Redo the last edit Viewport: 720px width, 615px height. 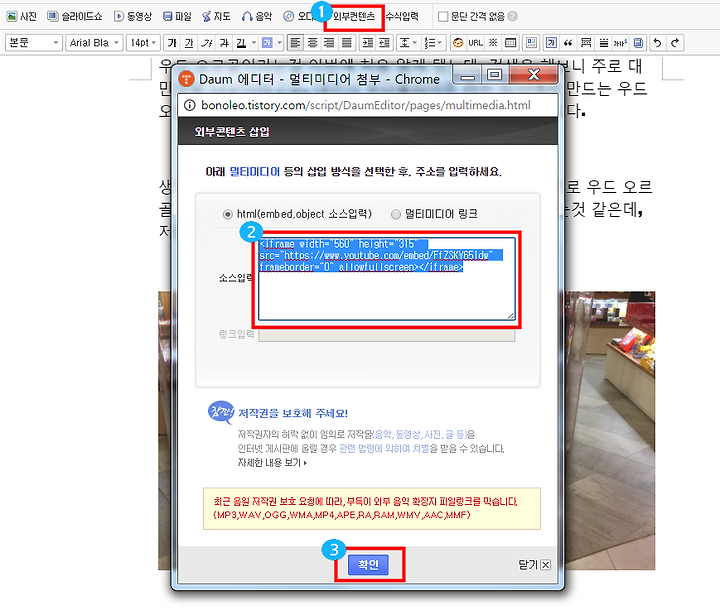tap(675, 43)
